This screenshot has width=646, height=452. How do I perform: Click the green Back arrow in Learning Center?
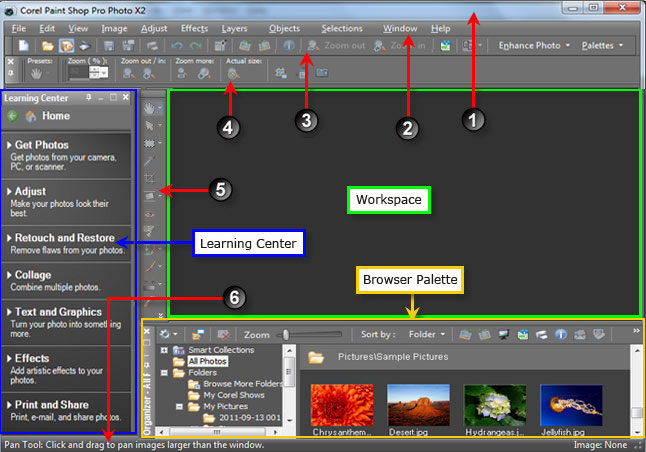pos(12,116)
